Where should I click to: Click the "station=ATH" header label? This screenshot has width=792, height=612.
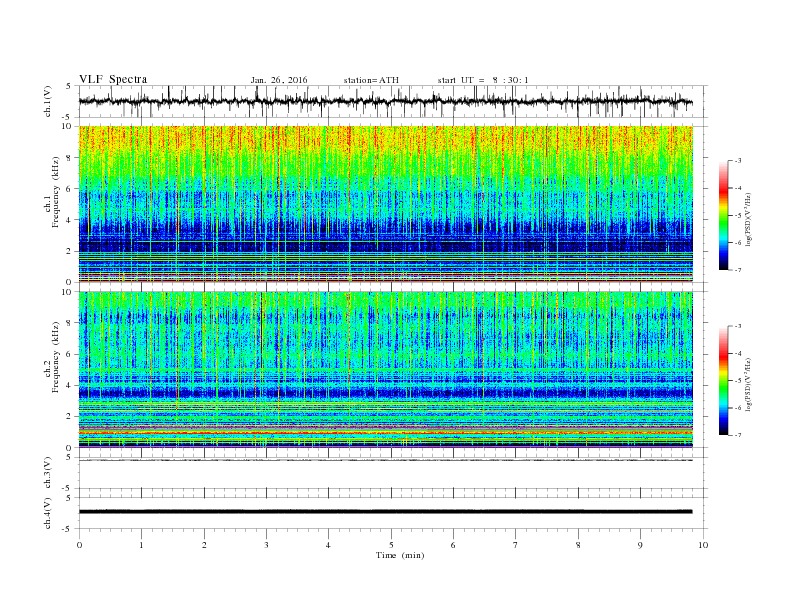coord(371,80)
